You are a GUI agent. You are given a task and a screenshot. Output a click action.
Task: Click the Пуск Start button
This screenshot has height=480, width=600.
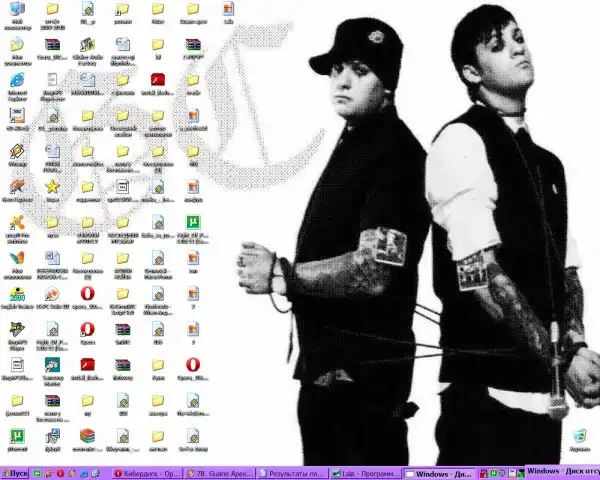(x=18, y=472)
